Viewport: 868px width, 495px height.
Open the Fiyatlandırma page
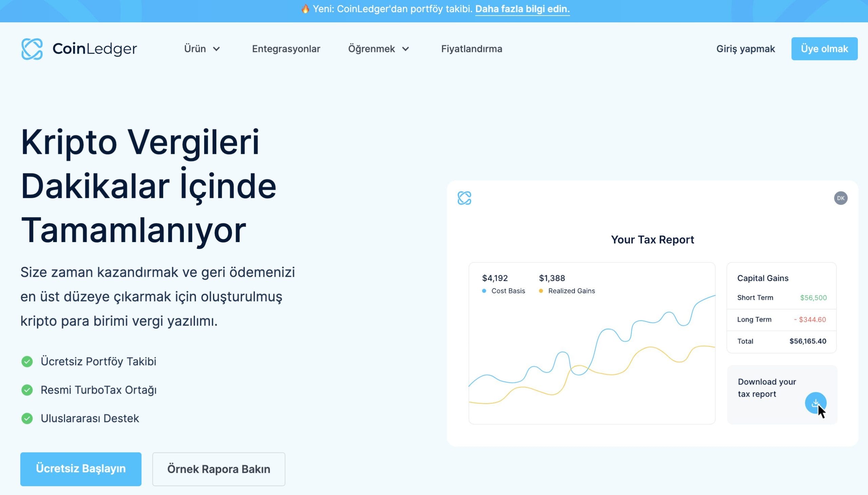[x=471, y=48]
